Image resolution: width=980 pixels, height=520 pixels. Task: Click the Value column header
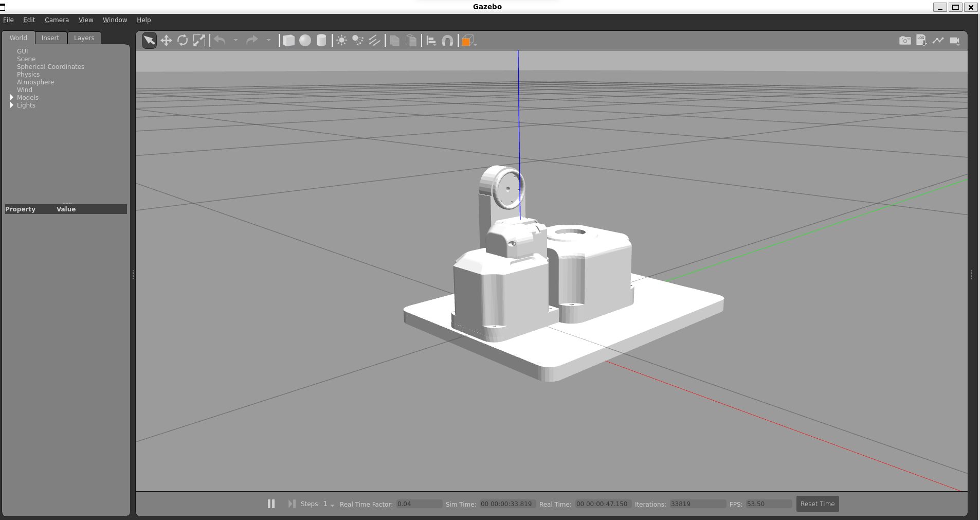(66, 209)
